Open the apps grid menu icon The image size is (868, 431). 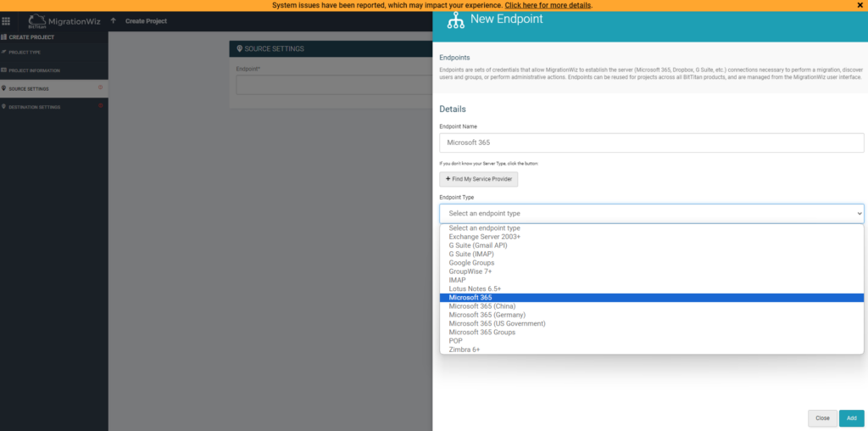click(x=6, y=21)
